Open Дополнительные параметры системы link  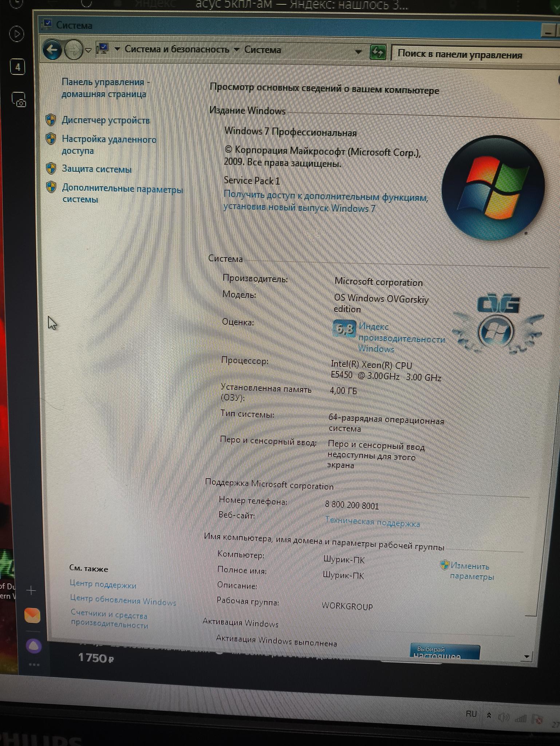click(122, 193)
